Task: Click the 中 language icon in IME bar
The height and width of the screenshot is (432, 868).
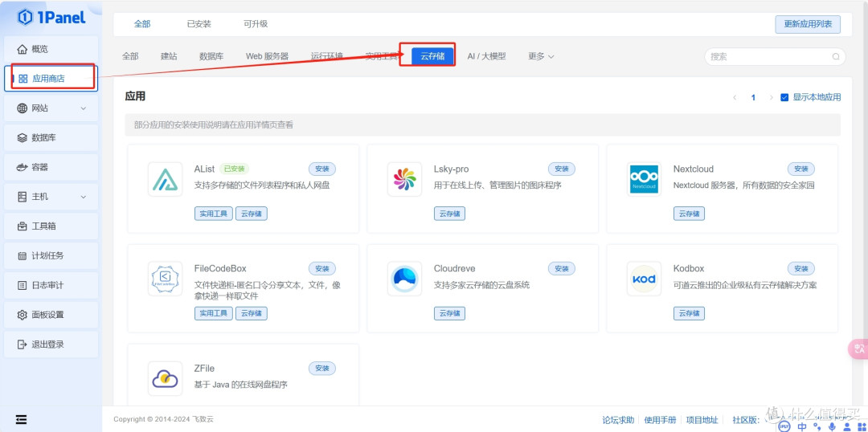Action: (802, 426)
